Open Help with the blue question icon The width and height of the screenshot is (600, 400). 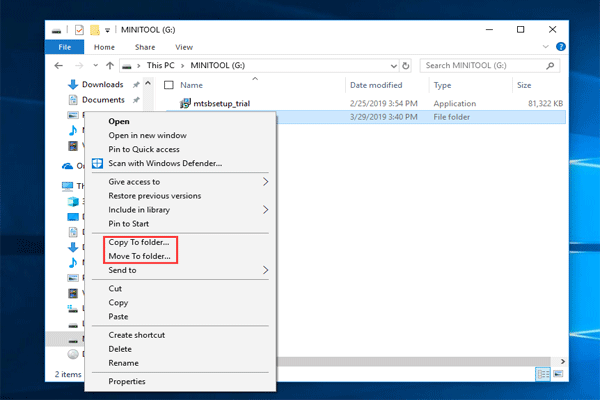[x=561, y=47]
